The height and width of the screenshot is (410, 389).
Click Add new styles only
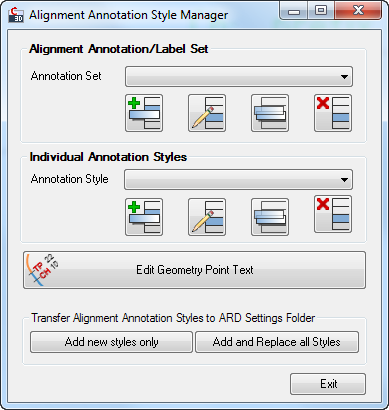(x=111, y=342)
